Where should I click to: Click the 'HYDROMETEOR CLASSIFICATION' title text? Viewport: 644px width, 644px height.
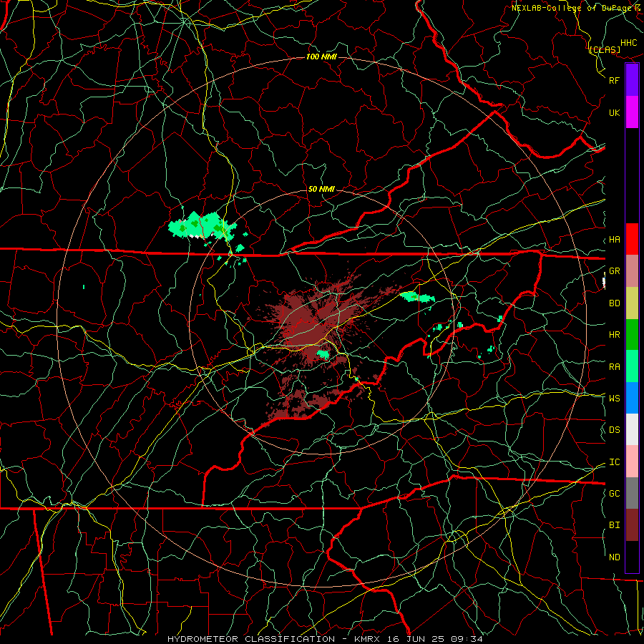pos(251,639)
